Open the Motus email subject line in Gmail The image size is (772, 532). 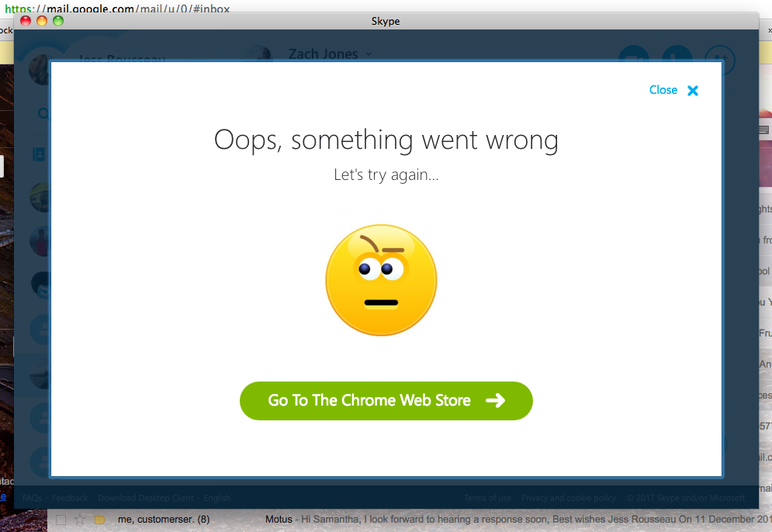point(279,520)
